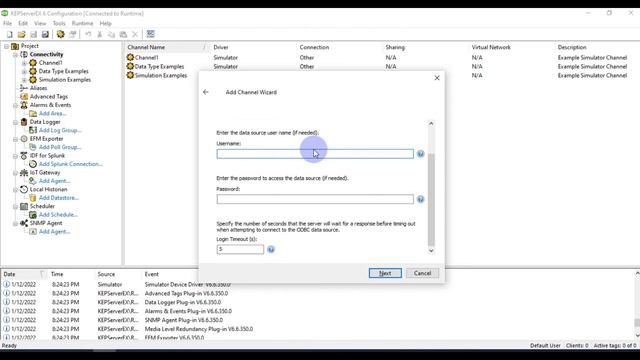Image resolution: width=640 pixels, height=360 pixels.
Task: Cancel the Add Channel Wizard
Action: click(x=422, y=273)
